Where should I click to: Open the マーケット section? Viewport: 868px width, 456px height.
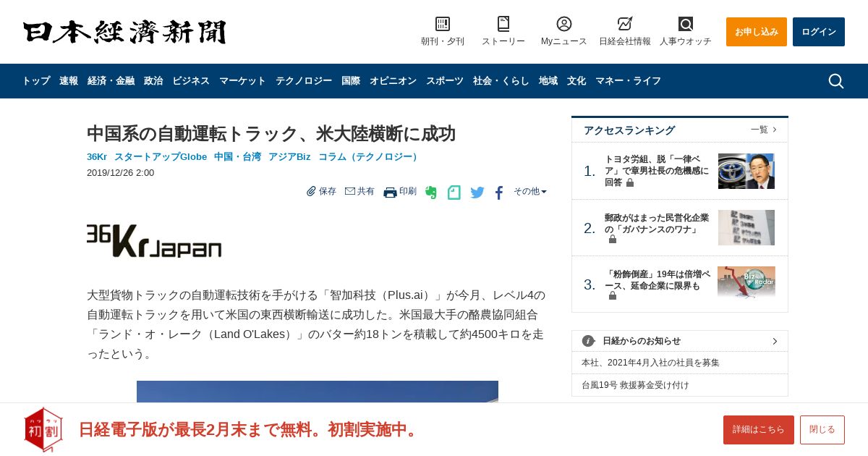tap(242, 81)
